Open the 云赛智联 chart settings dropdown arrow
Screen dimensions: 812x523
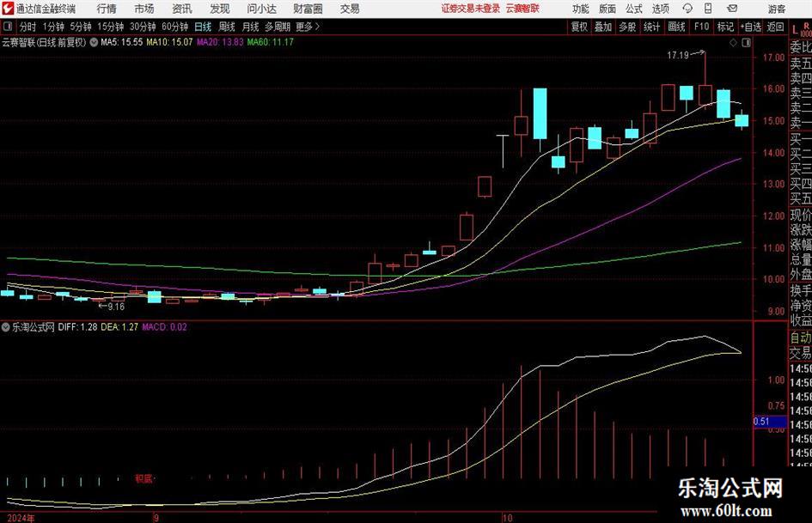pos(94,42)
